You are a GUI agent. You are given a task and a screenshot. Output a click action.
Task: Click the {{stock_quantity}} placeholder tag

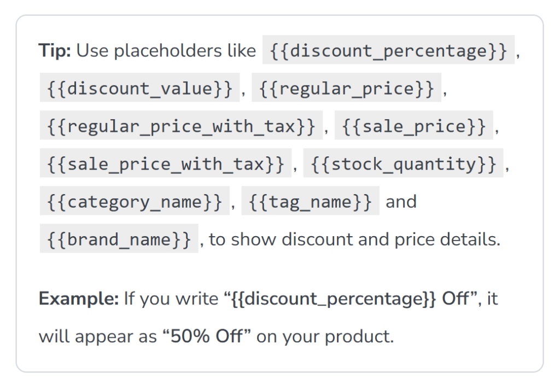[404, 163]
